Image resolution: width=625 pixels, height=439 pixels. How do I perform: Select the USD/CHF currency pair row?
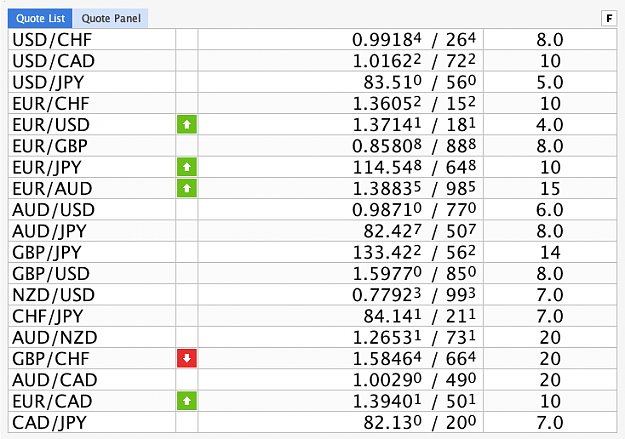coord(312,39)
